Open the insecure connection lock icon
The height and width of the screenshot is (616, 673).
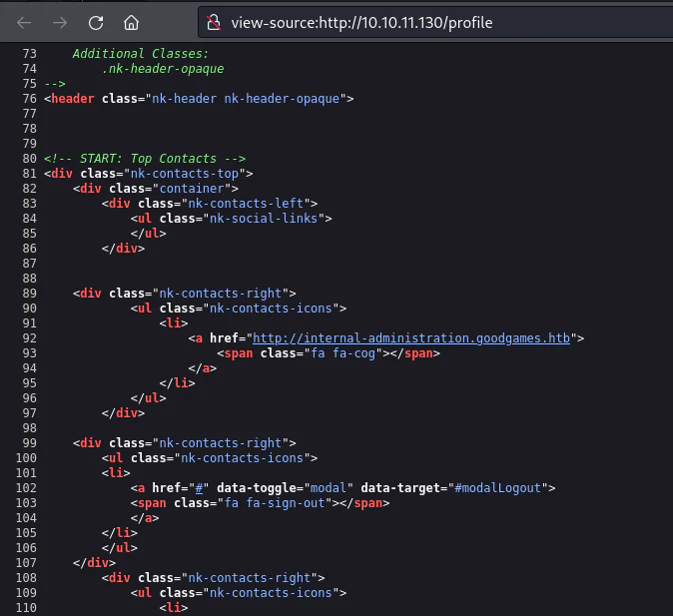[x=214, y=22]
